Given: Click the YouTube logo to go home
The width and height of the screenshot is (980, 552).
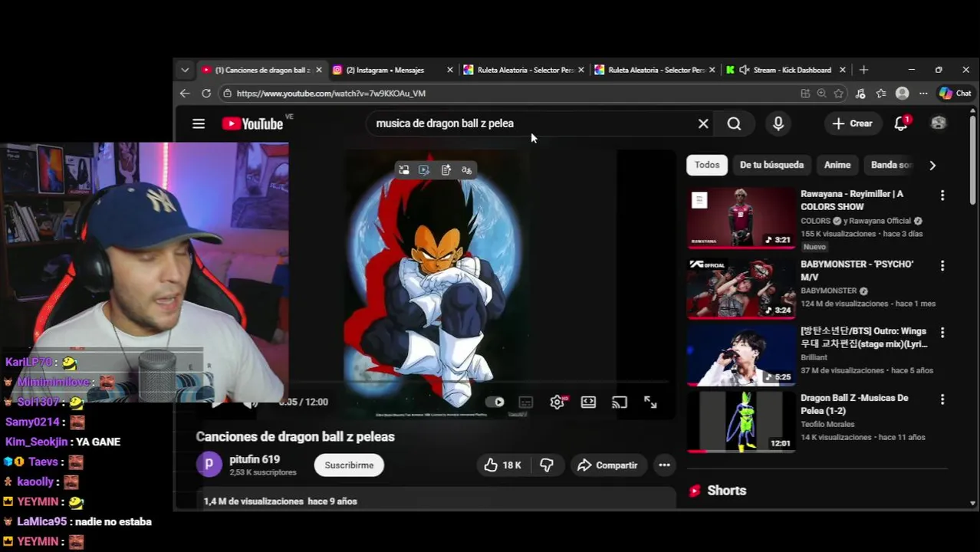Looking at the screenshot, I should [252, 123].
